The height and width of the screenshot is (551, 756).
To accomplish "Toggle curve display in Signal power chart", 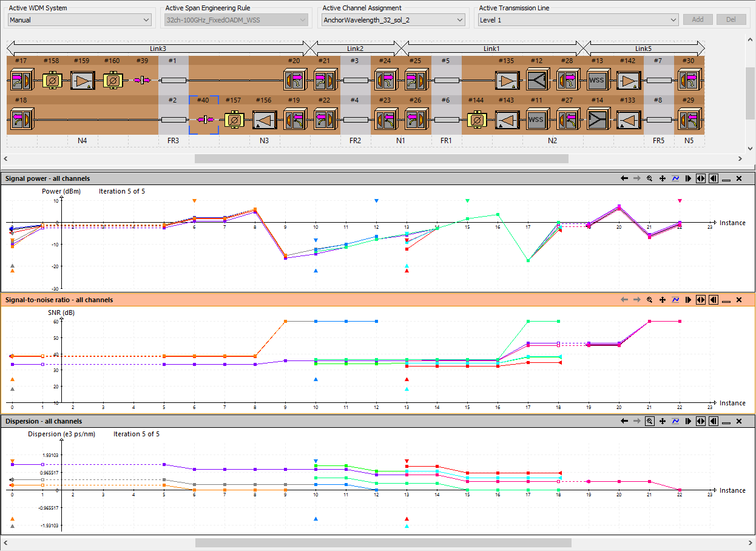I will pyautogui.click(x=675, y=178).
